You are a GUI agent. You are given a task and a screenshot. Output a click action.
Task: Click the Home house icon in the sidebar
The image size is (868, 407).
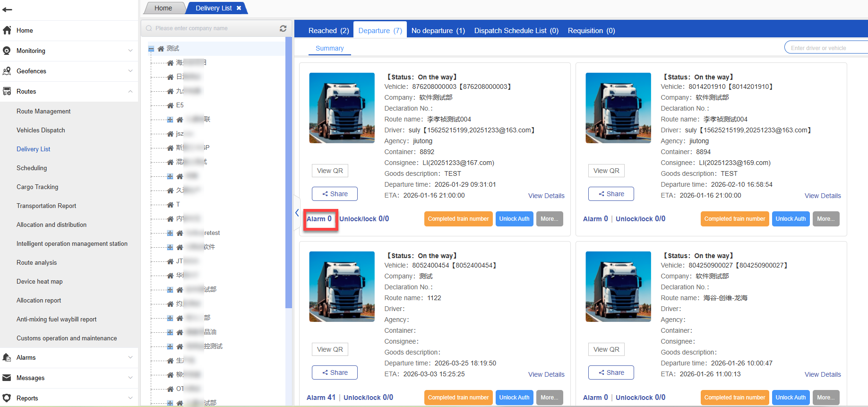[x=7, y=30]
